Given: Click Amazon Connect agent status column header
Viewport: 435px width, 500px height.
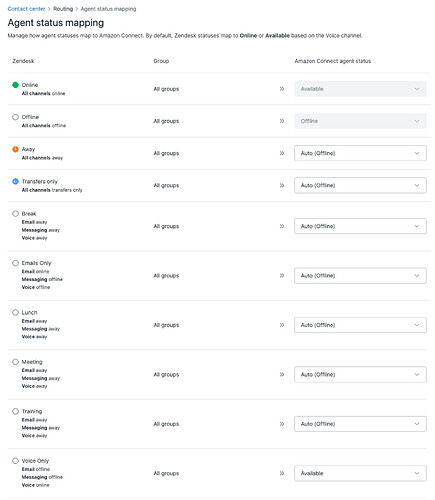Looking at the screenshot, I should coord(333,61).
